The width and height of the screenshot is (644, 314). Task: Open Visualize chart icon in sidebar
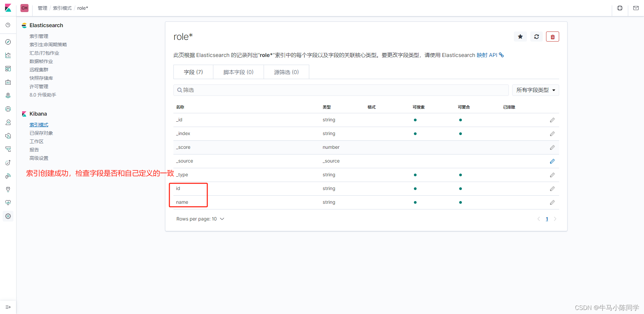point(8,55)
